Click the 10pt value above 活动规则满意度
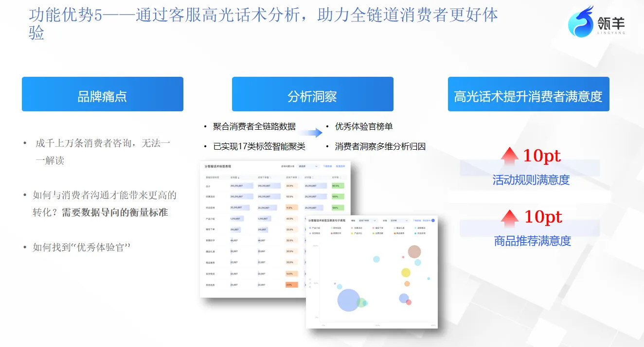644x347 pixels. 542,156
